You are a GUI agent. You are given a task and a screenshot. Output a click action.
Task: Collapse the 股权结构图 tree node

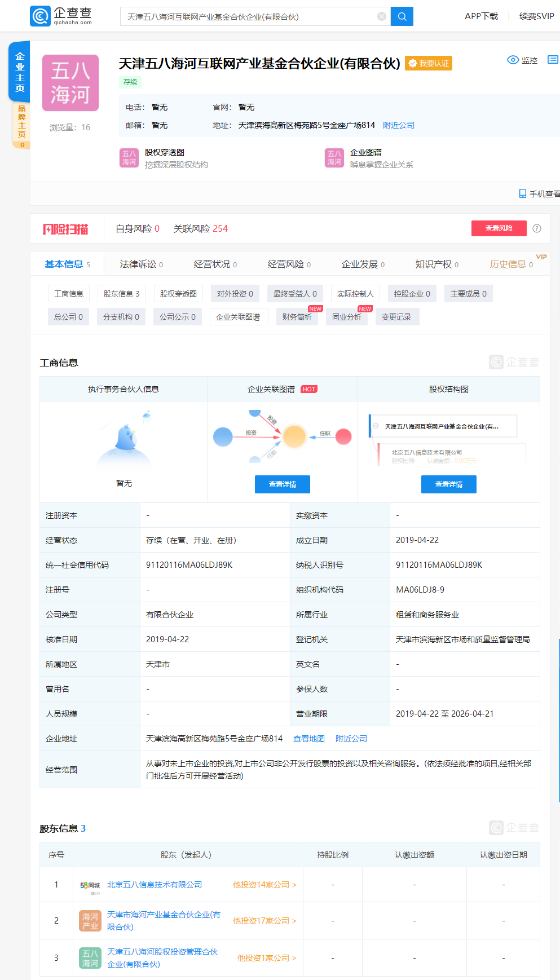click(376, 426)
